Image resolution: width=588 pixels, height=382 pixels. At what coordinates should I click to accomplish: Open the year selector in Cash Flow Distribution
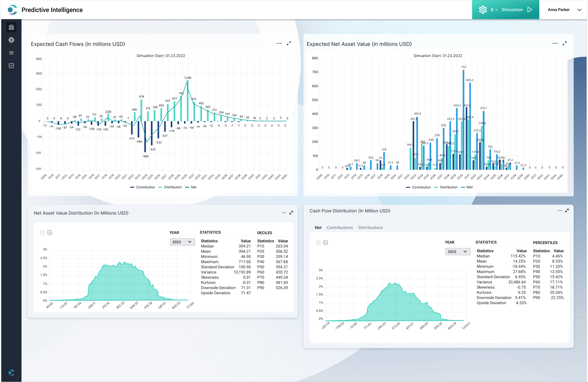(x=457, y=251)
